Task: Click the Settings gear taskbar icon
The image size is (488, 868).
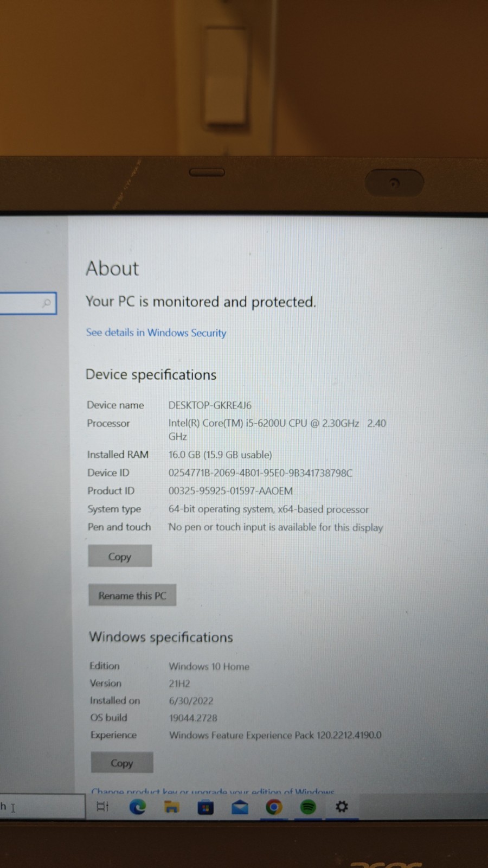Action: click(342, 807)
